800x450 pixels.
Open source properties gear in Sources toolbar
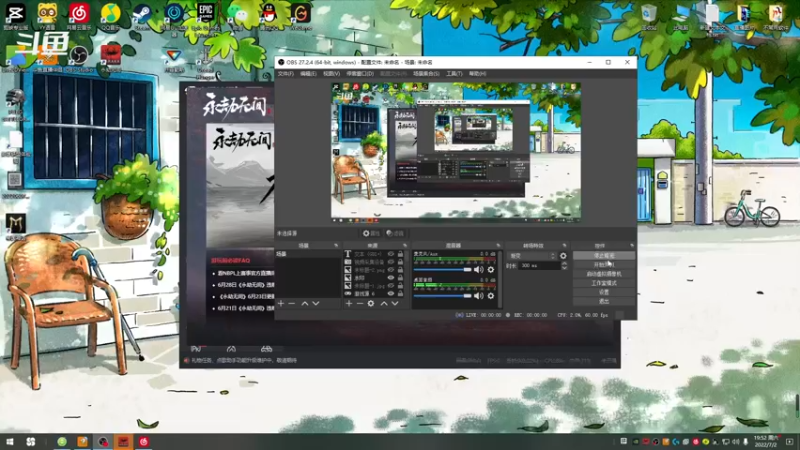click(371, 304)
